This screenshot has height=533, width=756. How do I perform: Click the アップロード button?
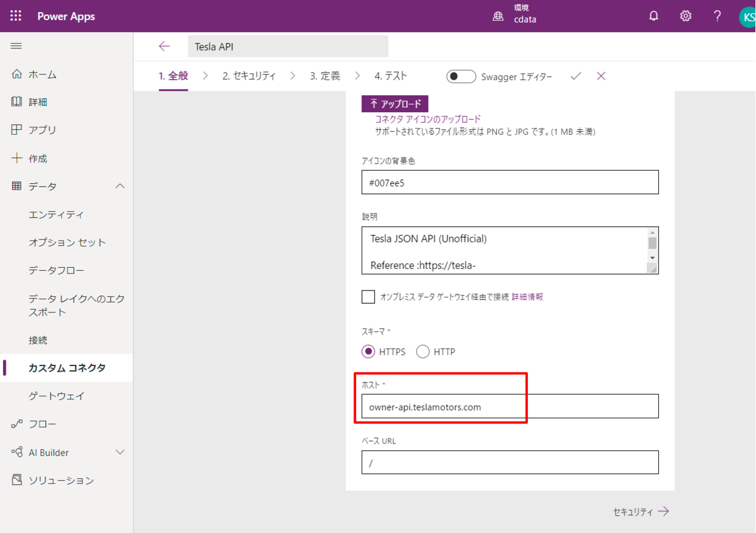(x=395, y=103)
